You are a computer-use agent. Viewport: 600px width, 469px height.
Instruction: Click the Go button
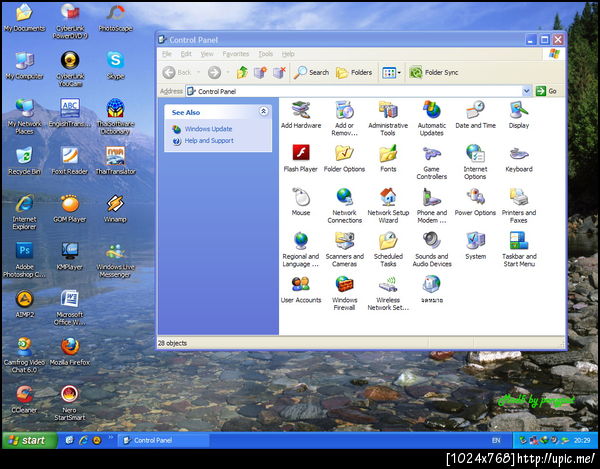(x=546, y=91)
